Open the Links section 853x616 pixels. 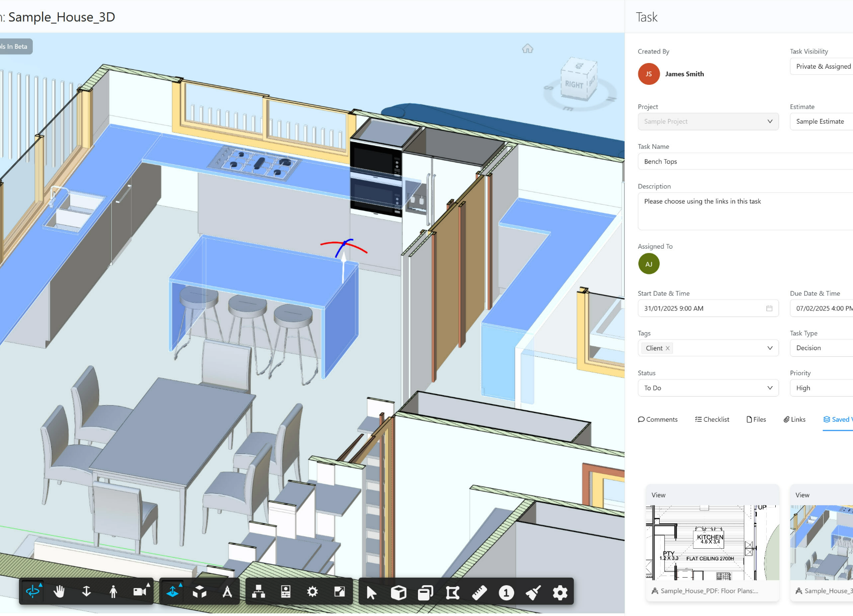(x=795, y=419)
